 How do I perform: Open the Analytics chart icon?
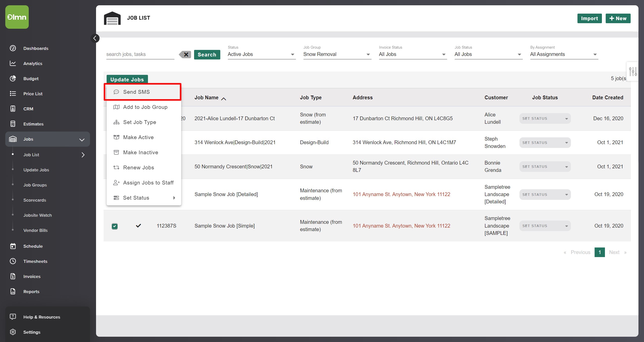point(13,63)
